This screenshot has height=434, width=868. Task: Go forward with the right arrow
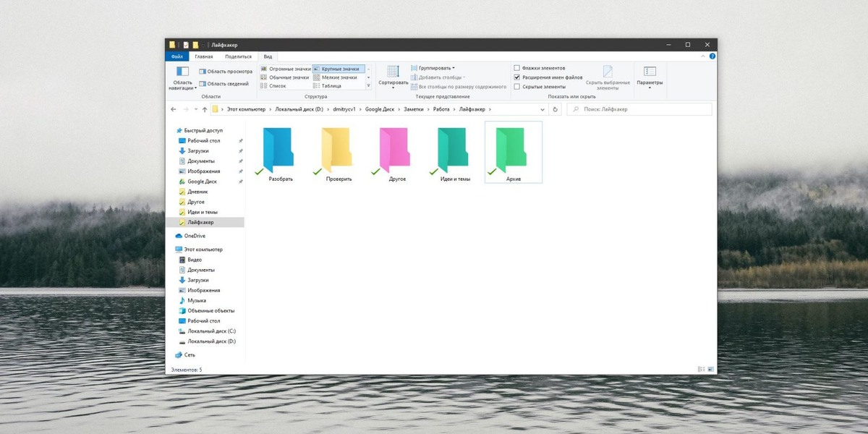(x=186, y=109)
